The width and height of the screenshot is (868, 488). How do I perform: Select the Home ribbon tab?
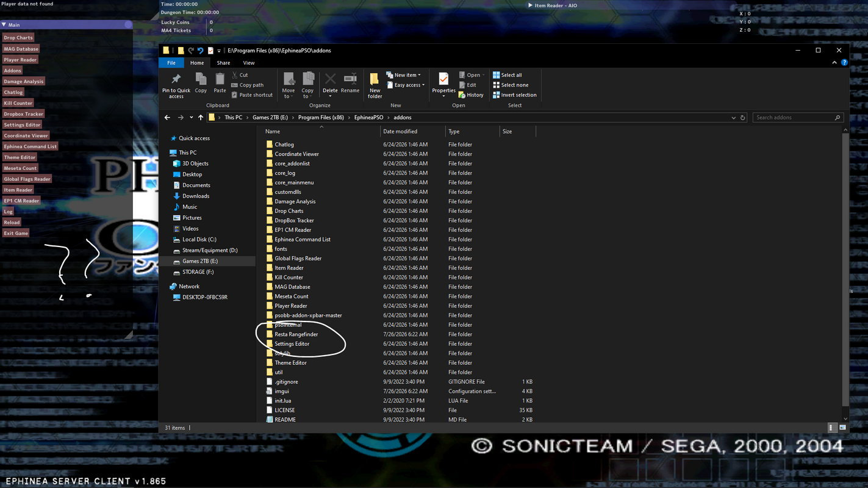click(197, 63)
